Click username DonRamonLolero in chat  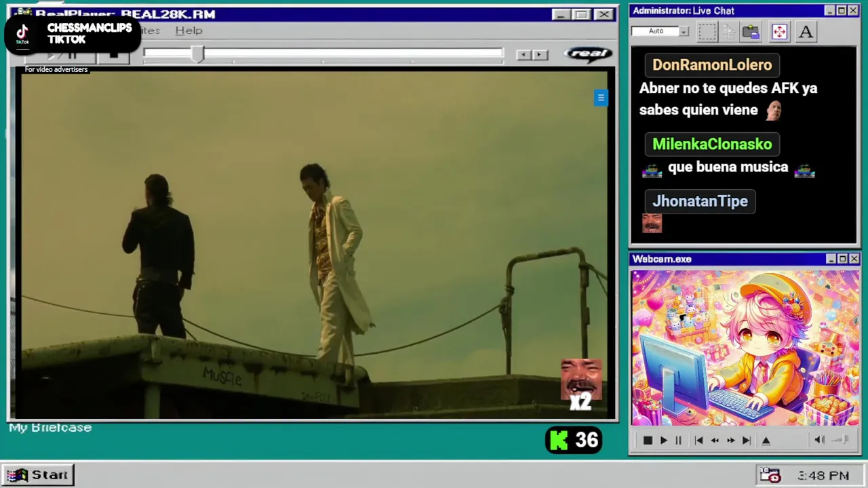click(712, 65)
